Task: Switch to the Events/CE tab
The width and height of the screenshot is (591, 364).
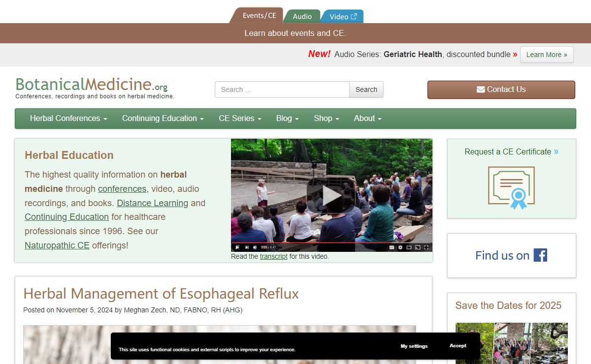Action: 258,15
